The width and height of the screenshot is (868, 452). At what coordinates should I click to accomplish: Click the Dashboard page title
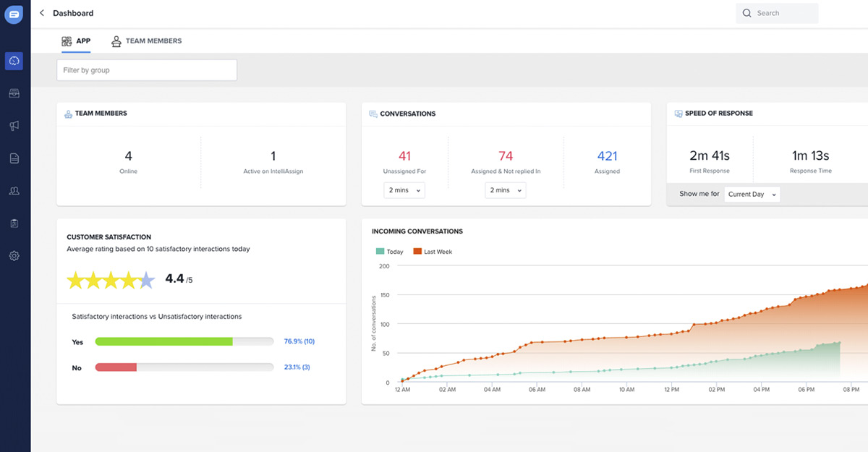[x=73, y=13]
